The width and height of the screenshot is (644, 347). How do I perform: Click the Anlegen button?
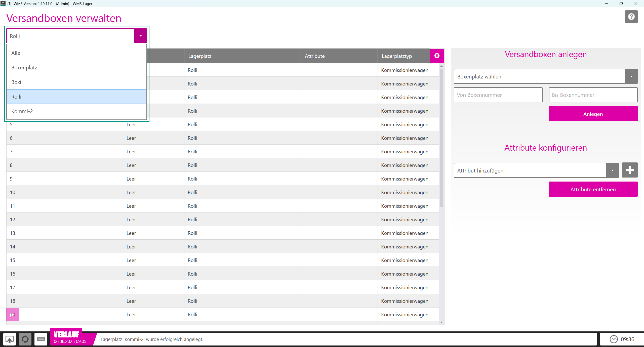(x=593, y=114)
